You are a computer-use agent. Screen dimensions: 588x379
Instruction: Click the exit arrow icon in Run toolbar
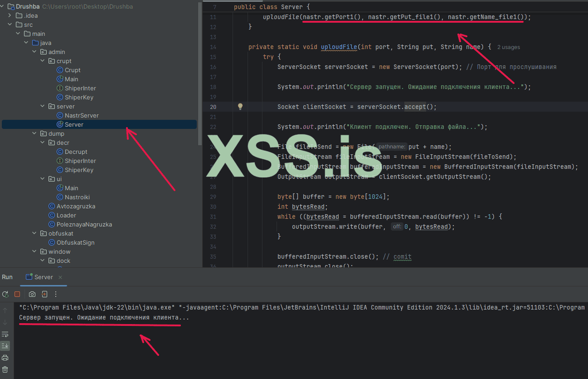[x=44, y=294]
